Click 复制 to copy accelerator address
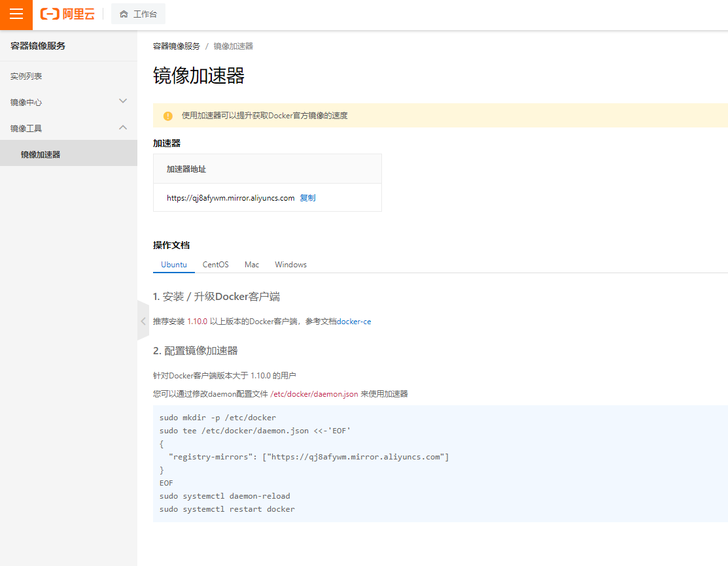Image resolution: width=728 pixels, height=566 pixels. (x=307, y=197)
